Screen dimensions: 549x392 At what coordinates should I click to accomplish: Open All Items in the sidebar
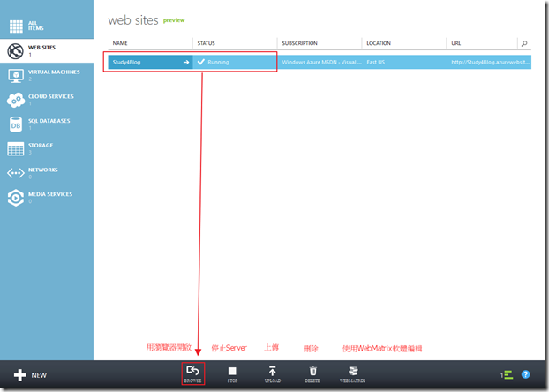coord(26,26)
